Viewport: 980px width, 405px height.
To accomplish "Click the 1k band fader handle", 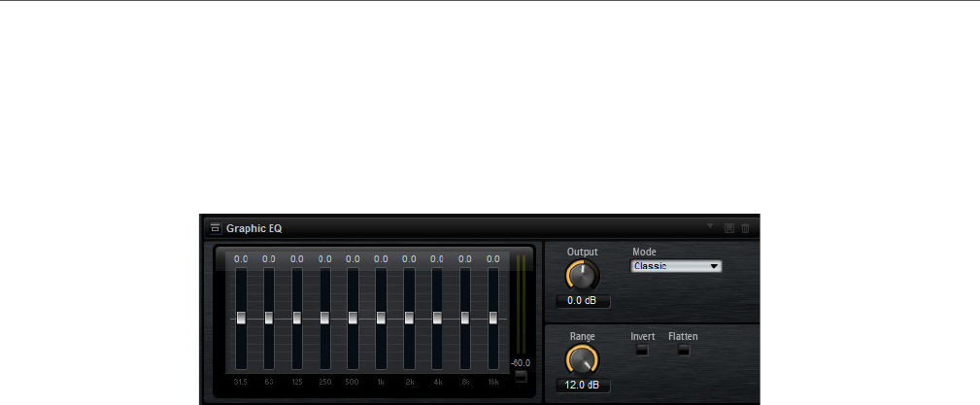I will tap(382, 319).
